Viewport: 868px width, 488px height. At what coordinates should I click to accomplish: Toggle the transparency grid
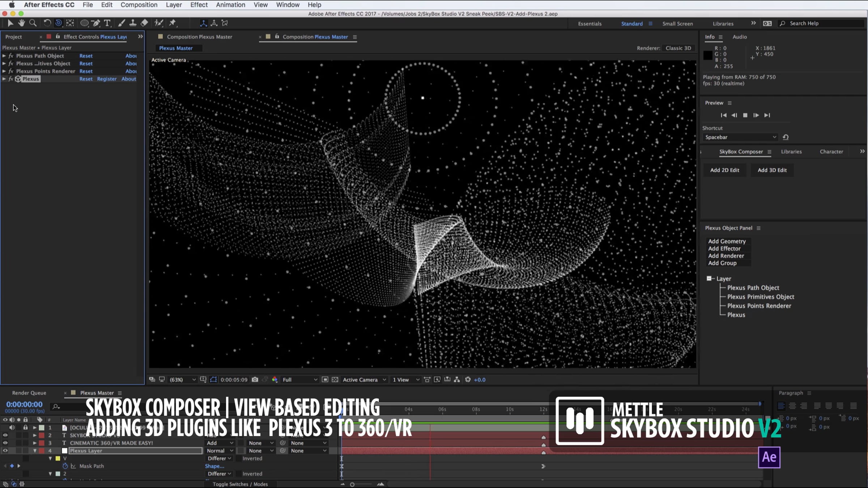tap(335, 380)
